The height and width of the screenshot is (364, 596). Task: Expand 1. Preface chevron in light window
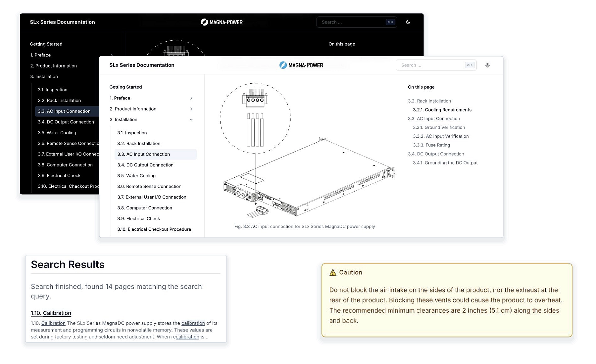pos(191,98)
